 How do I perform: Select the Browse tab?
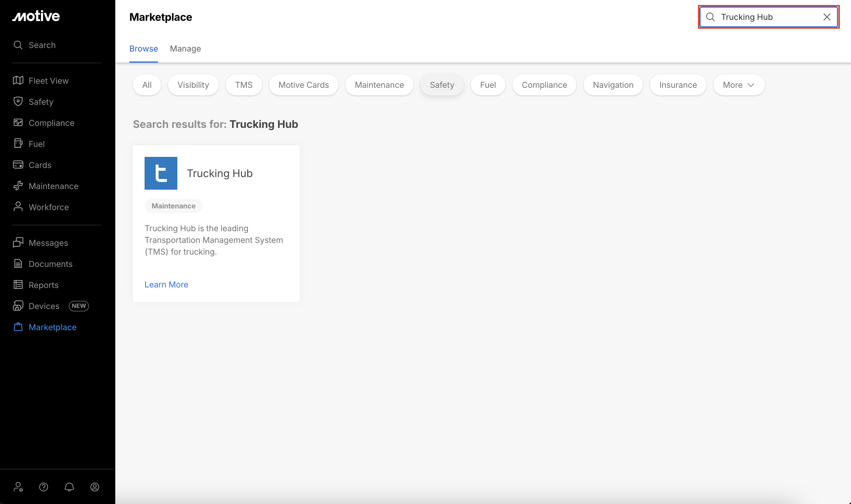tap(143, 49)
